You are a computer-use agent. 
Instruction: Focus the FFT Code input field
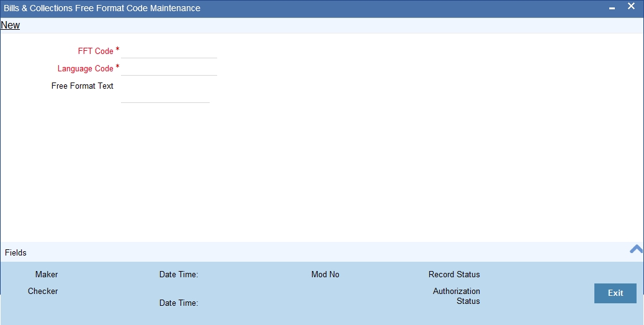(x=169, y=51)
